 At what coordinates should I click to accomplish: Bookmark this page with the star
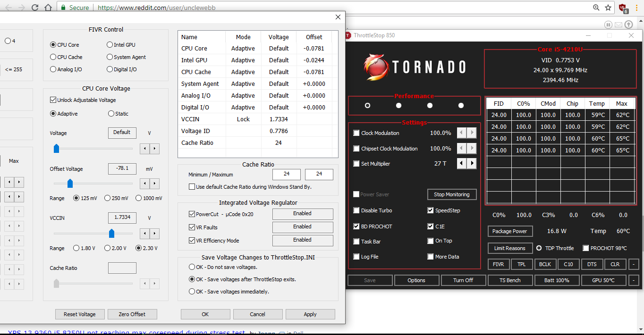[x=608, y=8]
